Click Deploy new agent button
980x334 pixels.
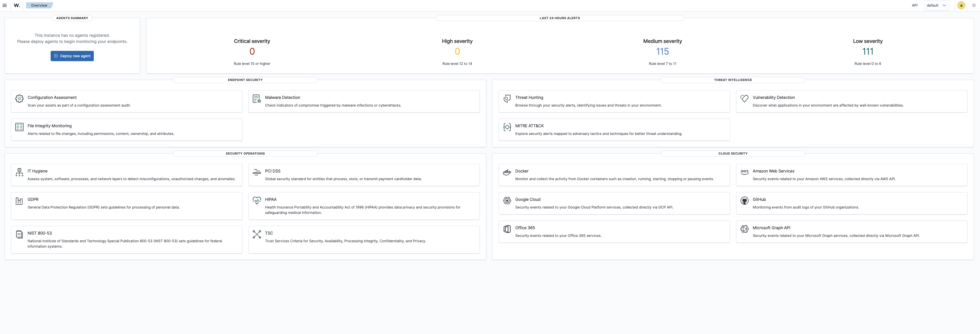(72, 56)
